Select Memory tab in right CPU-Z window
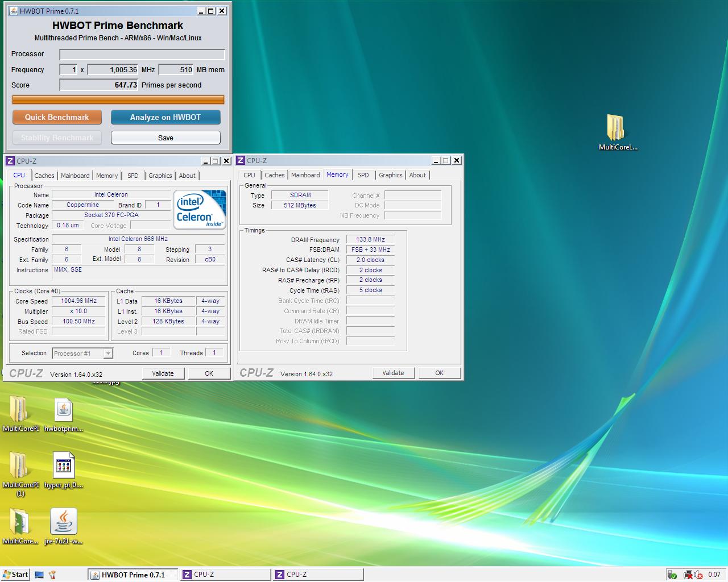Viewport: 728px width, 582px height. pos(337,175)
